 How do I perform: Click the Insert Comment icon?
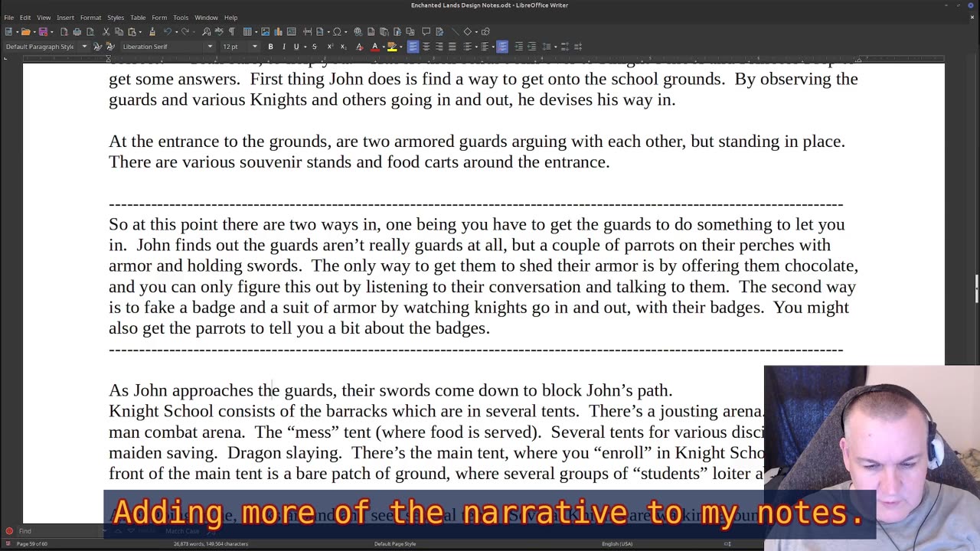(x=426, y=31)
